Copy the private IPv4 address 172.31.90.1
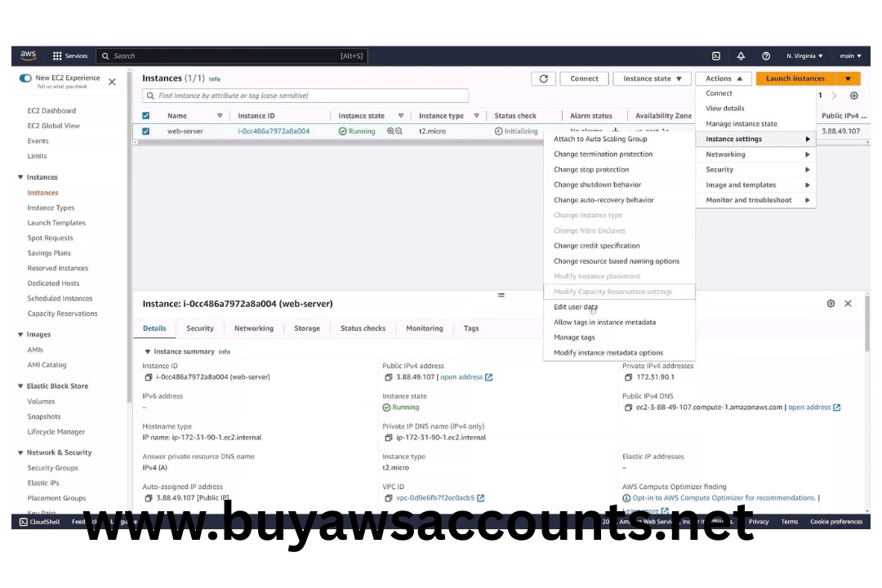882x588 pixels. [x=628, y=377]
